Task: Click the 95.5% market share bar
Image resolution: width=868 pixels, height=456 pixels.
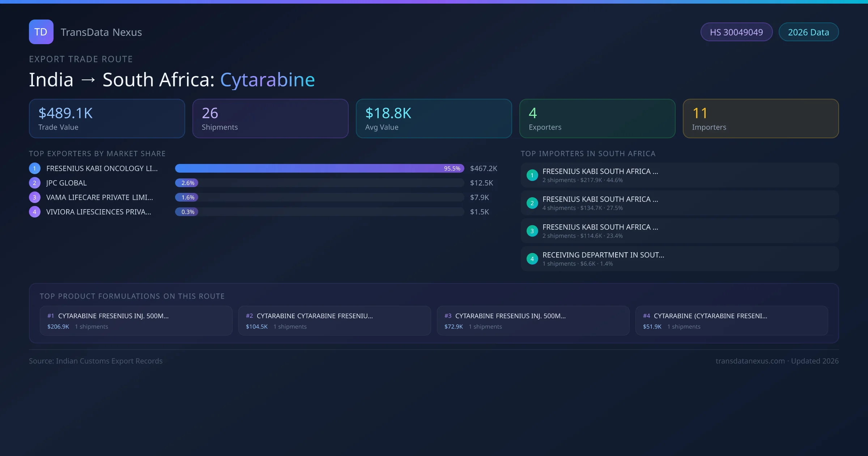Action: click(x=319, y=168)
